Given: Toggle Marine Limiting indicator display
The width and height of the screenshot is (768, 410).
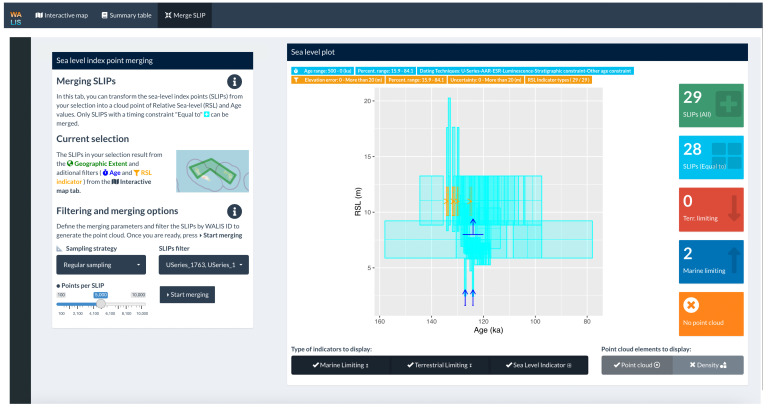Looking at the screenshot, I should 341,365.
